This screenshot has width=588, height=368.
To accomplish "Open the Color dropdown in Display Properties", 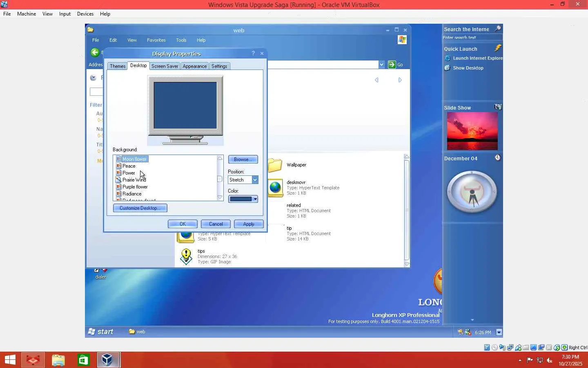I will (x=255, y=199).
